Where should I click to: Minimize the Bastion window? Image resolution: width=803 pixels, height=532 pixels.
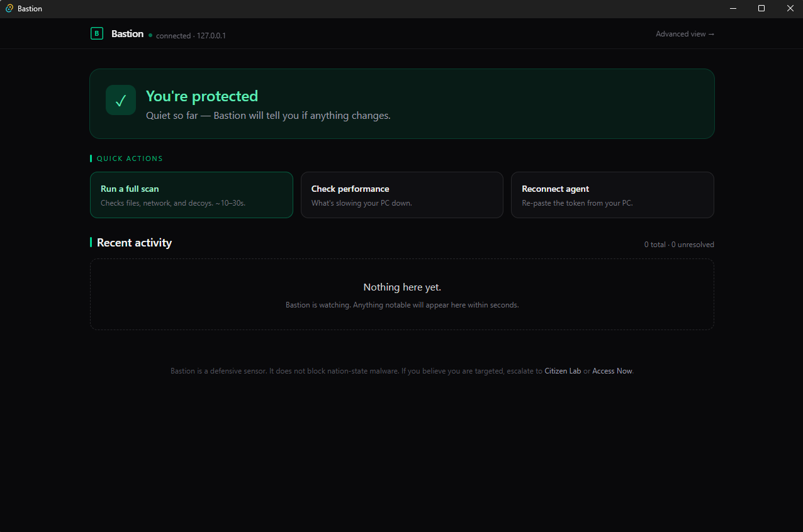733,8
